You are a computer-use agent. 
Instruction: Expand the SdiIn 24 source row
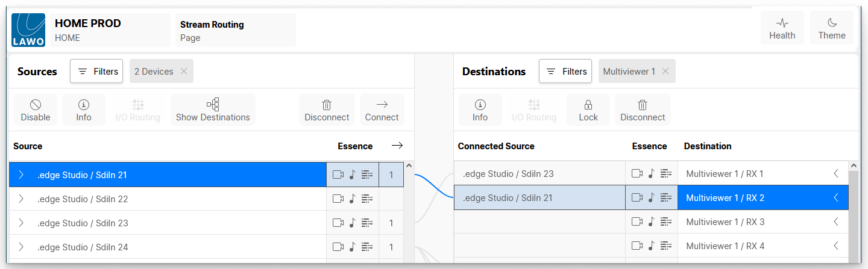click(21, 247)
